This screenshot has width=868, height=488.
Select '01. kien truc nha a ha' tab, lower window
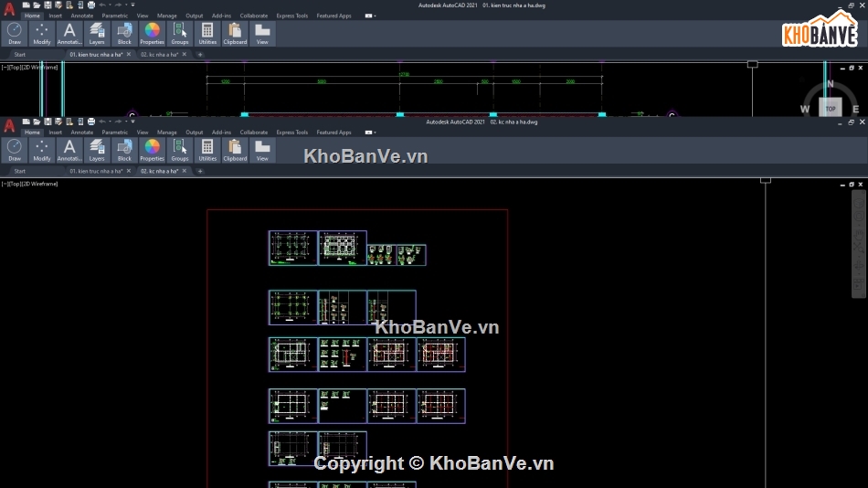(96, 171)
